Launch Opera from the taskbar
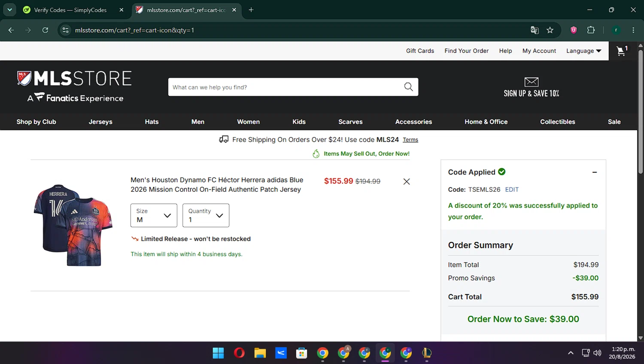The image size is (644, 364). pyautogui.click(x=239, y=353)
